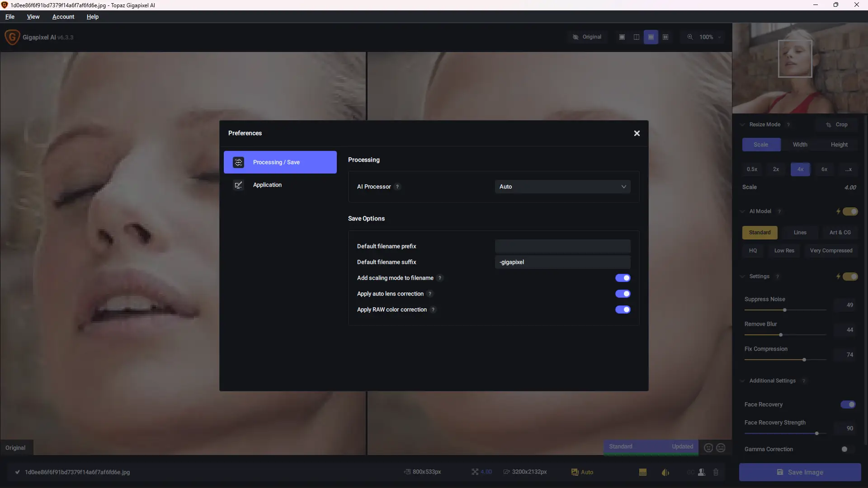Select the four-panel comparison view icon

coord(665,37)
